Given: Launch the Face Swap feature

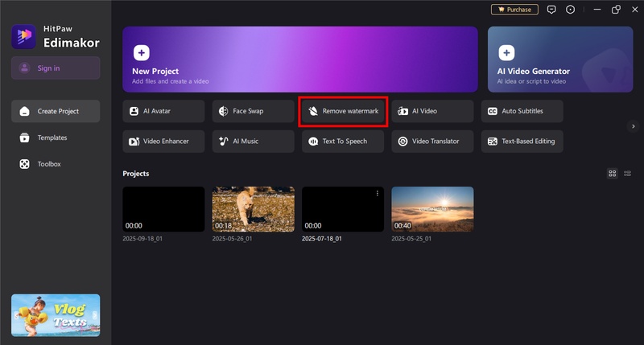Looking at the screenshot, I should (253, 111).
